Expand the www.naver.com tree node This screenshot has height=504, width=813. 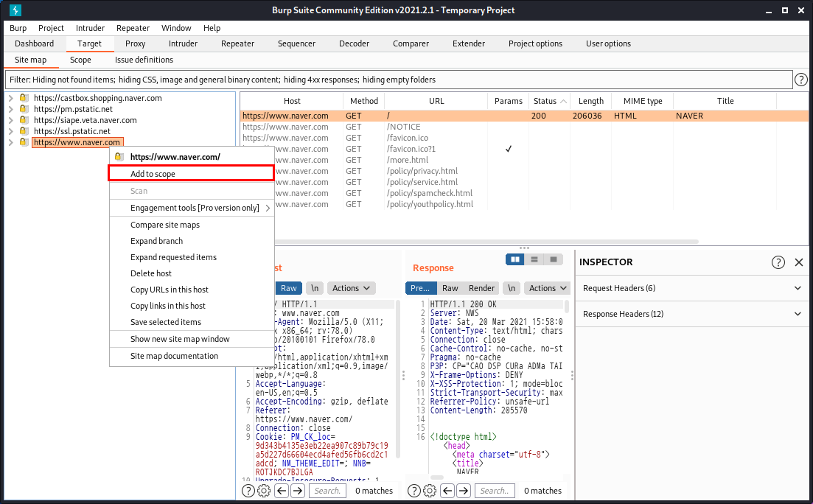(11, 142)
